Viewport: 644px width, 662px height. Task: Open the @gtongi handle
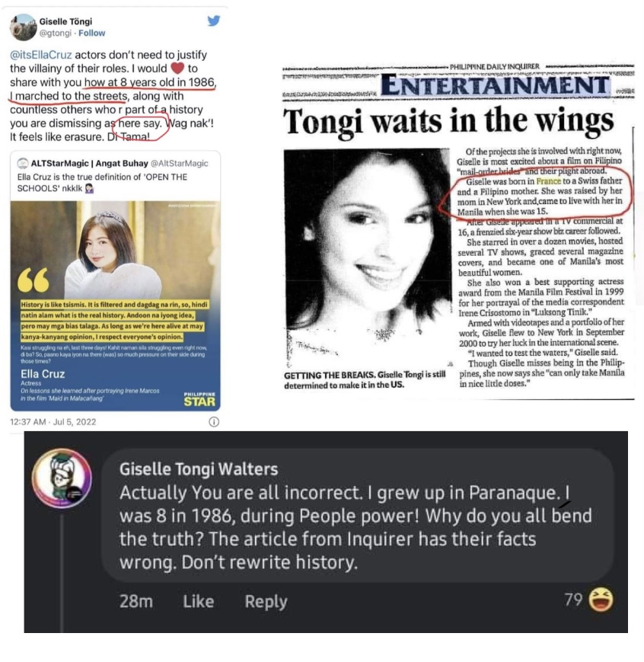[56, 33]
